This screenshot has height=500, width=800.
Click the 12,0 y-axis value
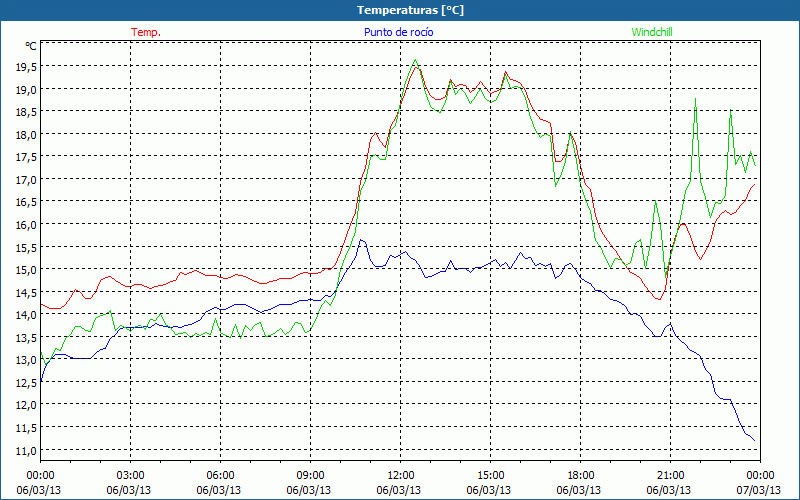(26, 405)
